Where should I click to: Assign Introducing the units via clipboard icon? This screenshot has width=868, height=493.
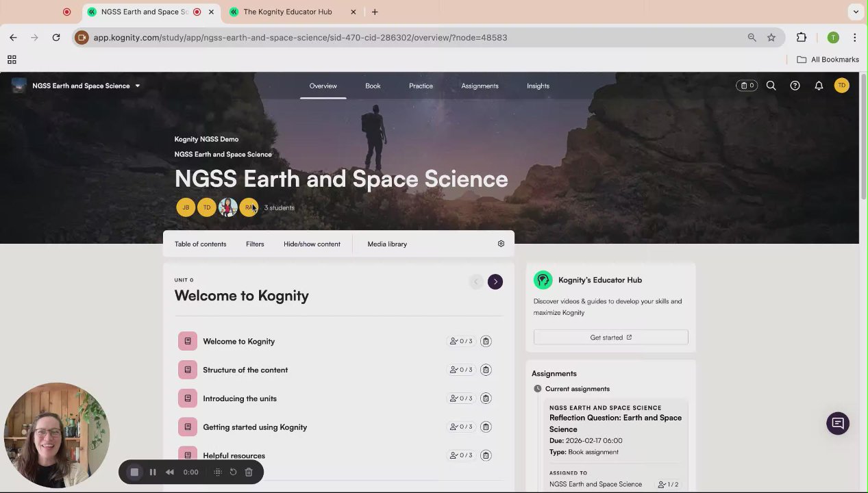486,399
